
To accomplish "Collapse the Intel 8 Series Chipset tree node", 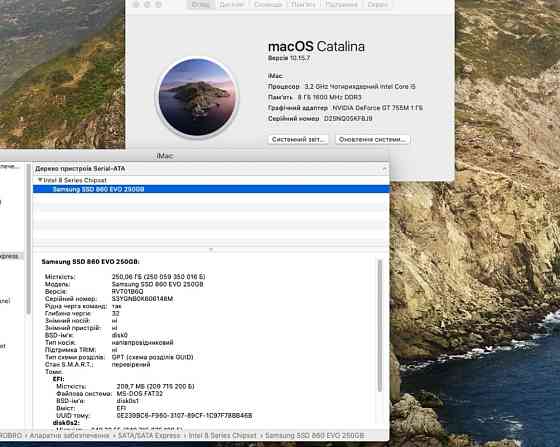I will click(x=40, y=180).
